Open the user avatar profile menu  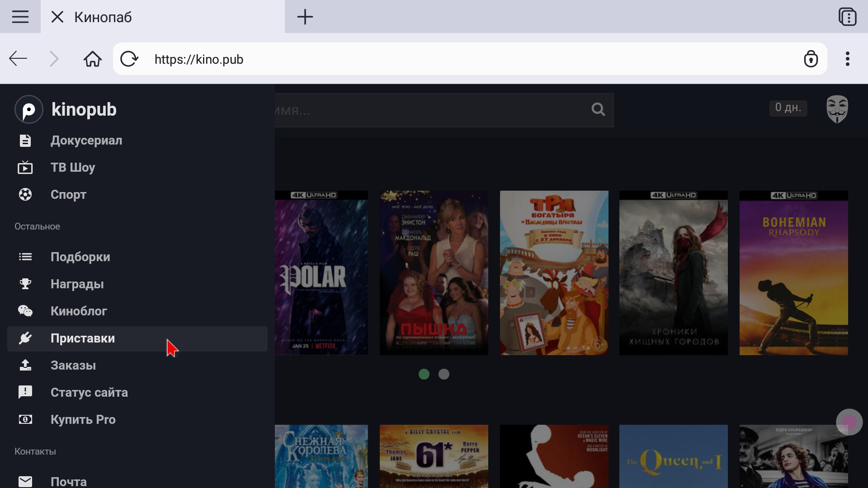pos(837,109)
